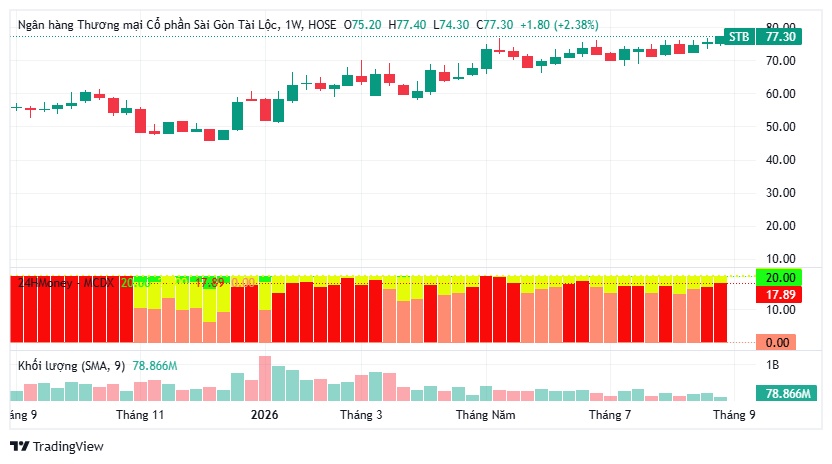The height and width of the screenshot is (464, 832).
Task: Click the 40.00 price axis label
Action: click(x=781, y=159)
